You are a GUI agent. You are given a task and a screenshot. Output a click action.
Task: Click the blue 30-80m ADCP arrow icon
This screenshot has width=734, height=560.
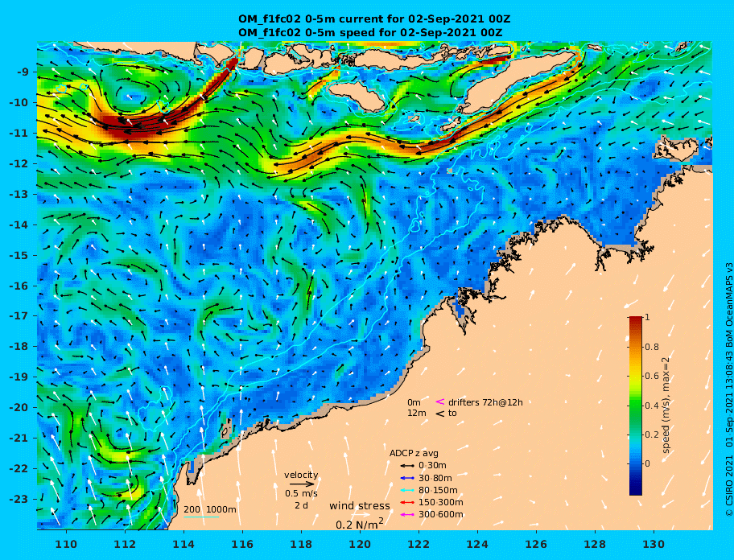point(407,478)
